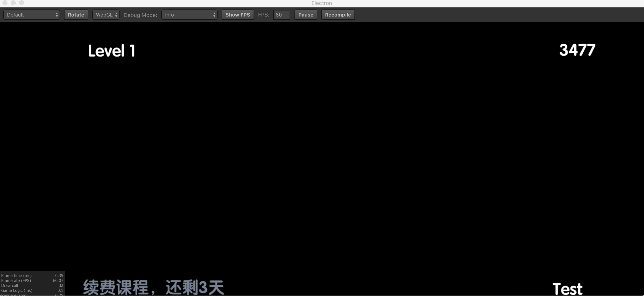644x296 pixels.
Task: Click the yellow minimize window button
Action: pos(13,3)
